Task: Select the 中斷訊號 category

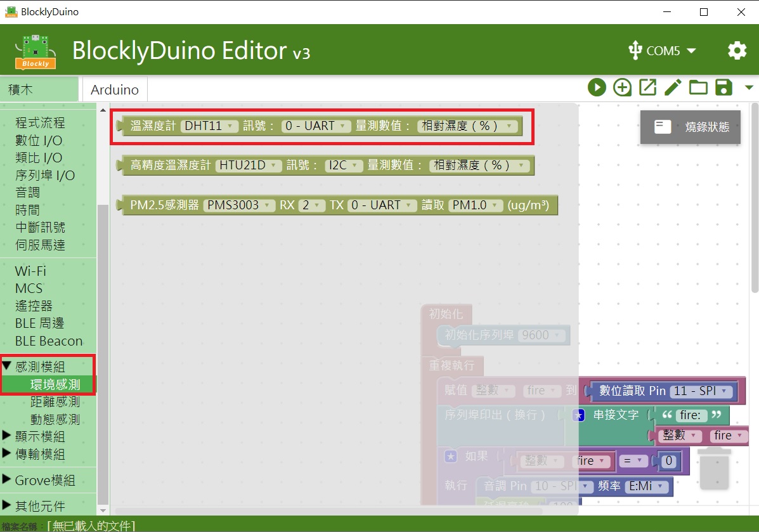Action: tap(40, 228)
